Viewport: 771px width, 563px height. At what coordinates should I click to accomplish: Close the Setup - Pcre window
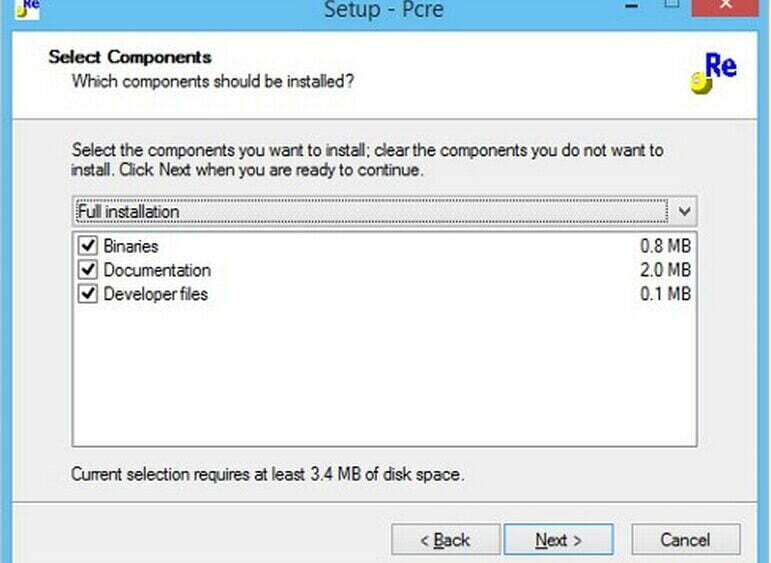coord(725,6)
